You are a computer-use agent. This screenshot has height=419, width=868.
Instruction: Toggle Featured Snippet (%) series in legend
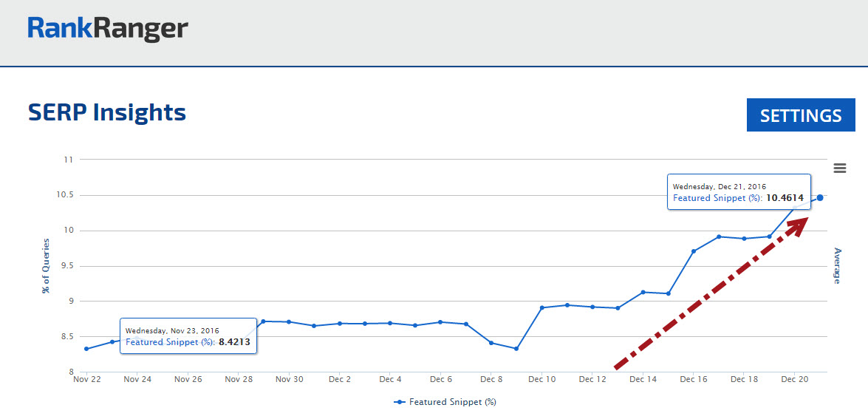(445, 402)
